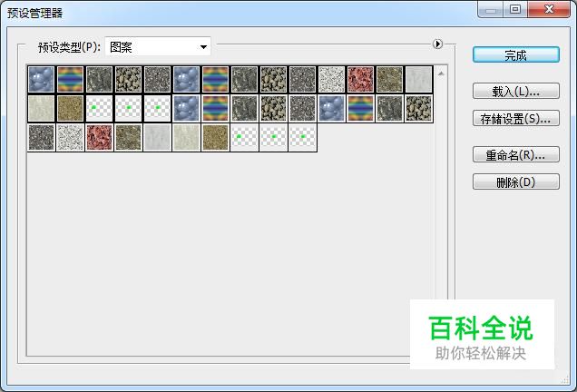Select the first rainbow pattern in second row

tap(216, 109)
